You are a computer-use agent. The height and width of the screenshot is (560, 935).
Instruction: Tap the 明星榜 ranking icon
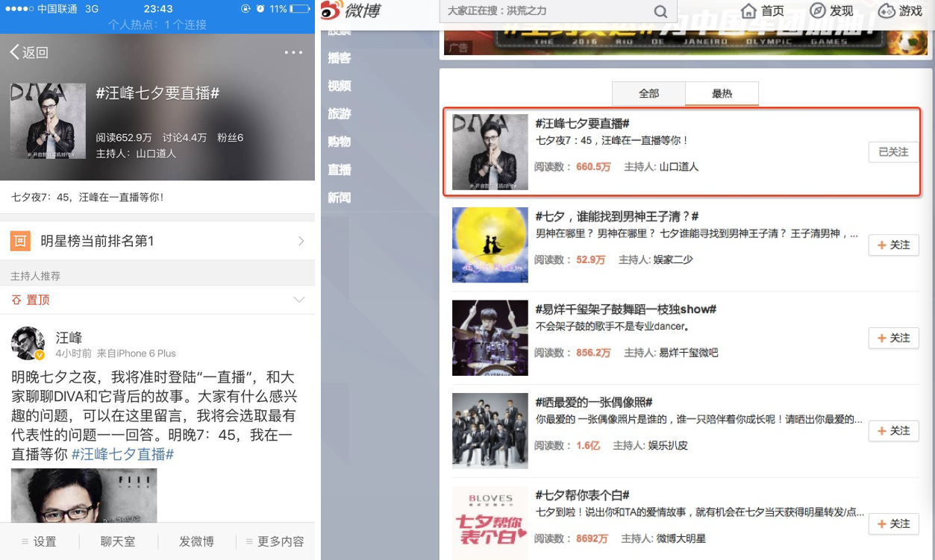[20, 241]
